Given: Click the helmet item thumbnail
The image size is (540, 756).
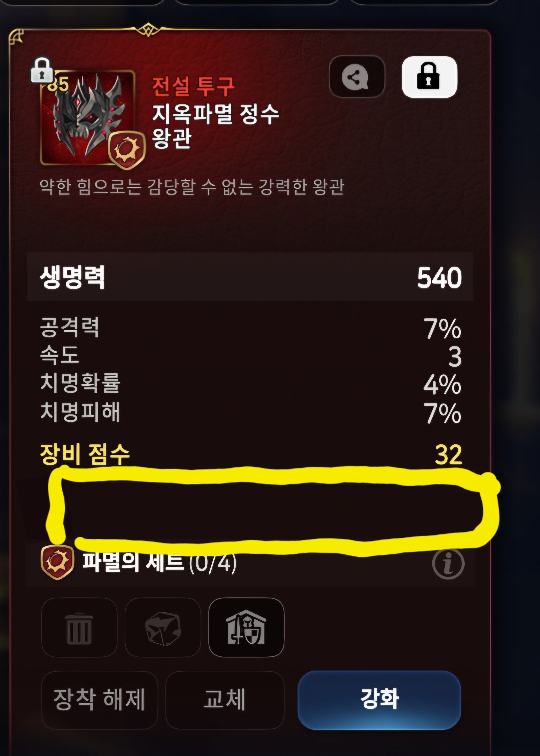Looking at the screenshot, I should coord(87,118).
